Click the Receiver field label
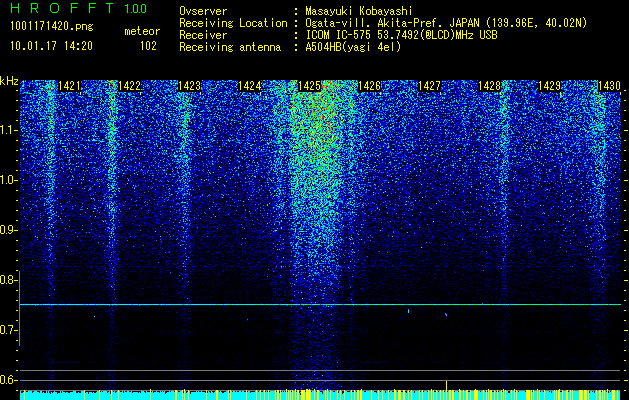 [x=203, y=35]
